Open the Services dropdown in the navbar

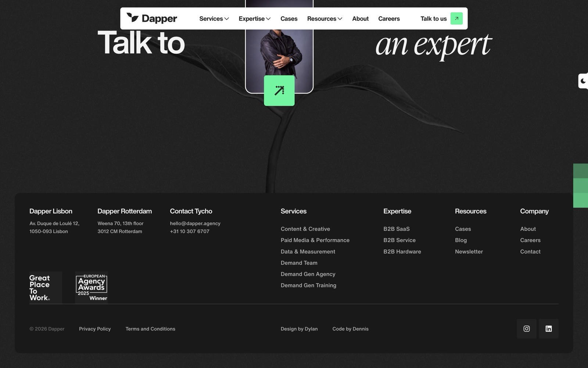[x=214, y=18]
